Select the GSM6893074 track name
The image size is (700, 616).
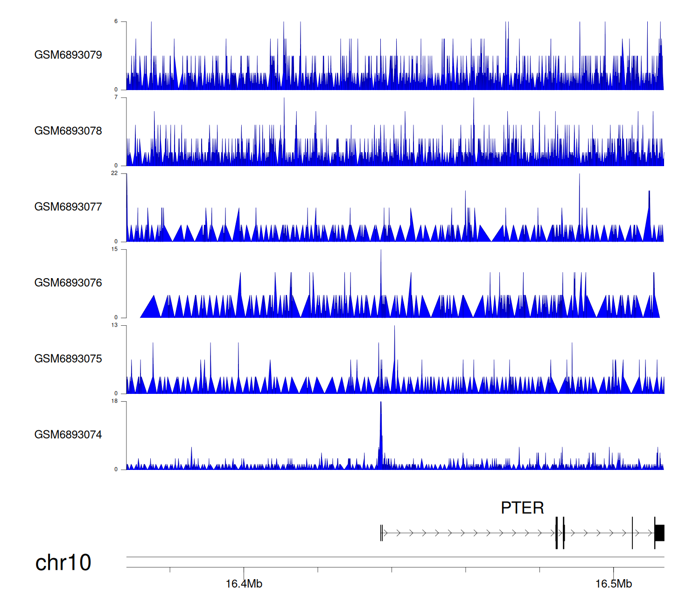pos(68,435)
